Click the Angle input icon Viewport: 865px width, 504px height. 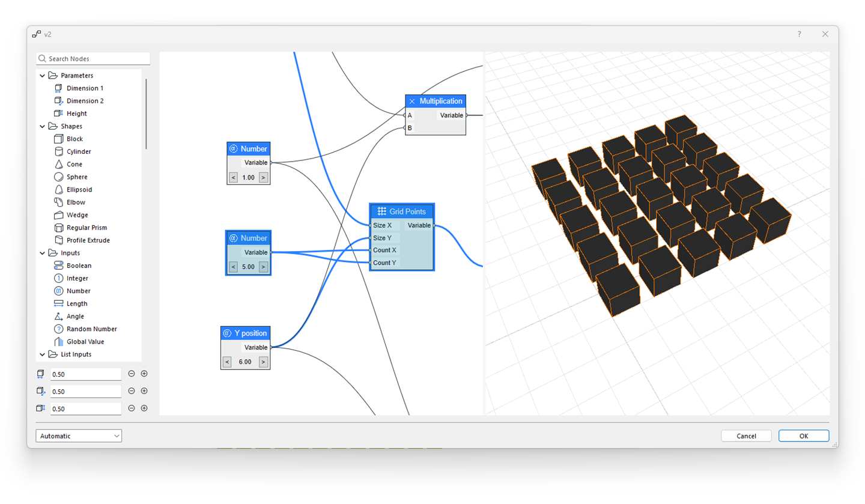tap(58, 316)
